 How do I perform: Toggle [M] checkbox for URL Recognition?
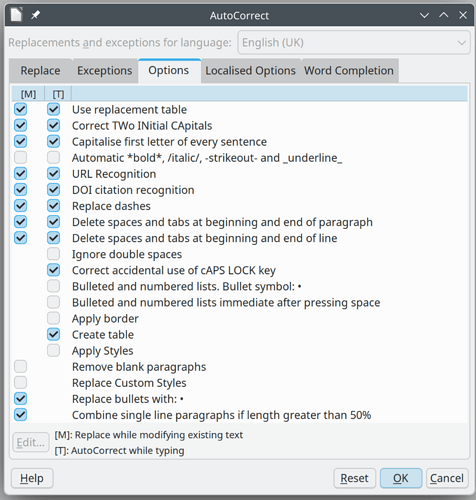coord(20,173)
